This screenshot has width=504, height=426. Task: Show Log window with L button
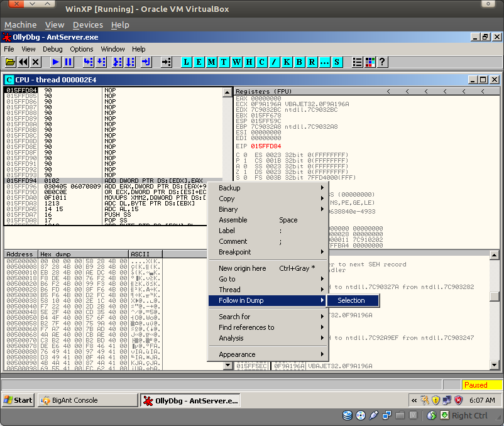[x=187, y=62]
